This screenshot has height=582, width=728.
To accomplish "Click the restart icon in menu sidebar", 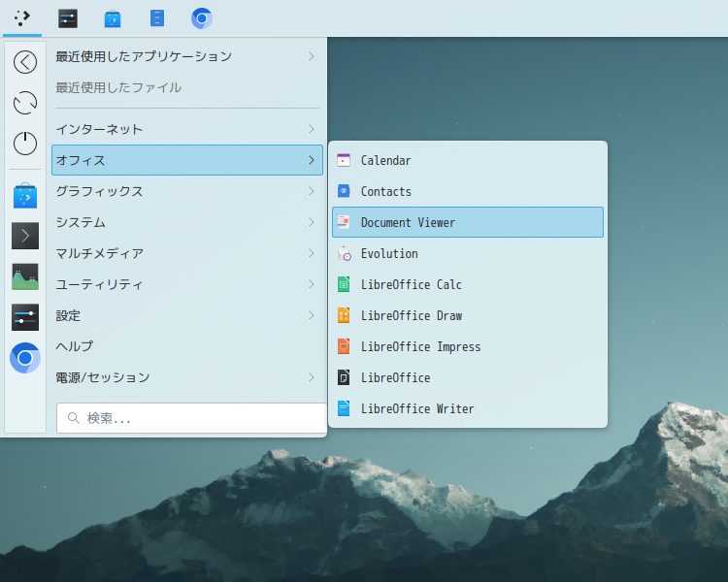I will click(x=25, y=103).
